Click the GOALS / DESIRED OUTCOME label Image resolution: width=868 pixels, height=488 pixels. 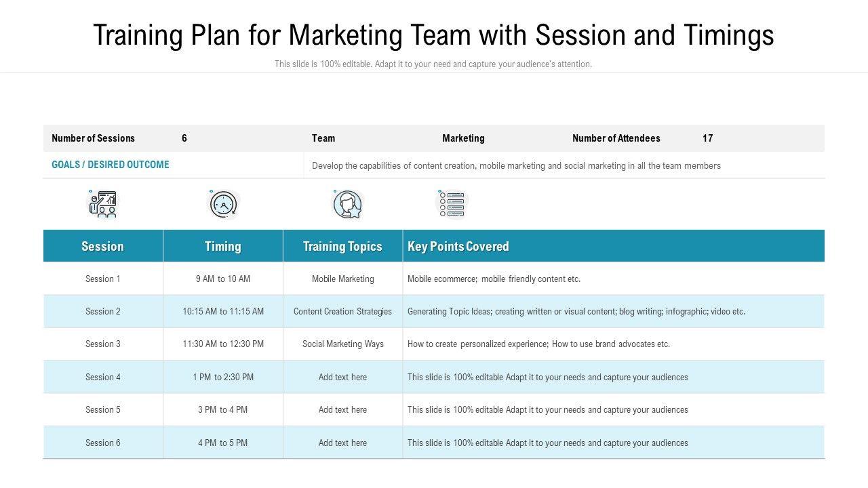[x=111, y=165]
